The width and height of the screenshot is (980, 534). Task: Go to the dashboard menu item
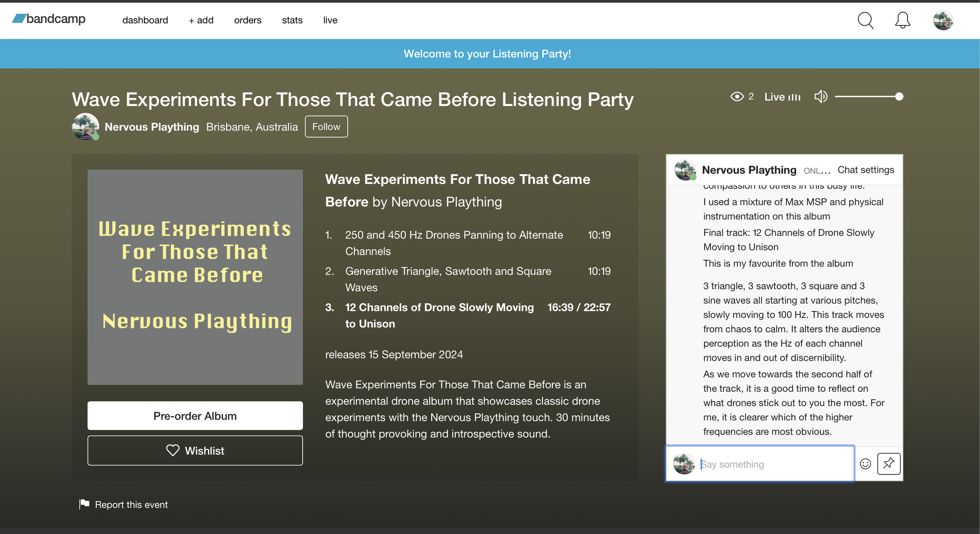coord(145,20)
